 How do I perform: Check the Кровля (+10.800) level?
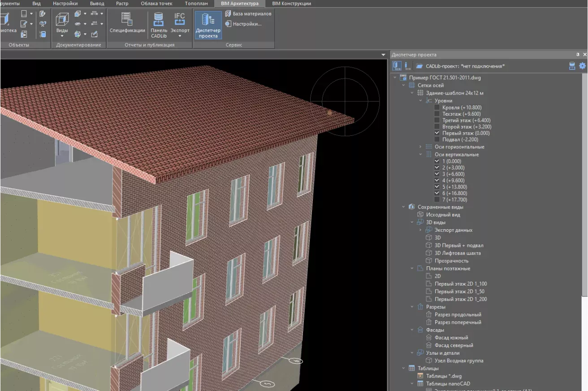tap(436, 107)
